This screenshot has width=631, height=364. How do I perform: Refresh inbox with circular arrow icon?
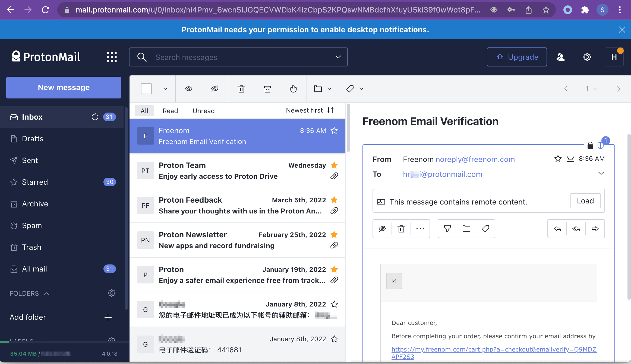point(95,117)
